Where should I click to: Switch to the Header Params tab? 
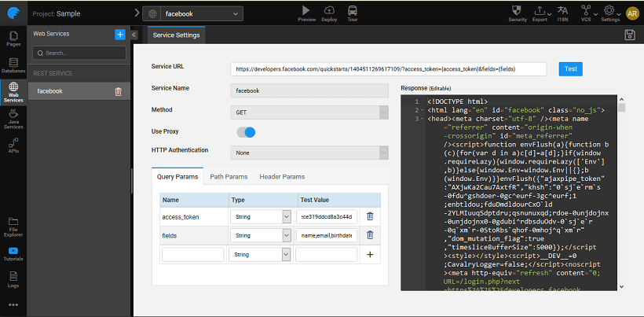[282, 177]
